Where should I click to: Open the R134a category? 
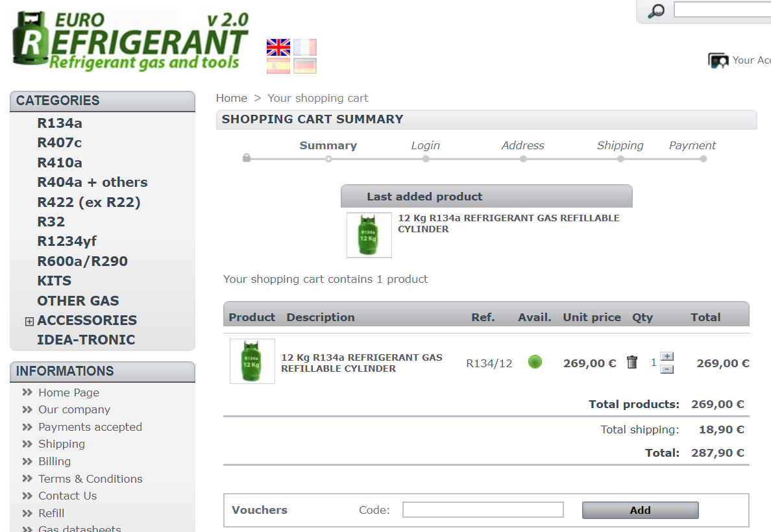[60, 123]
